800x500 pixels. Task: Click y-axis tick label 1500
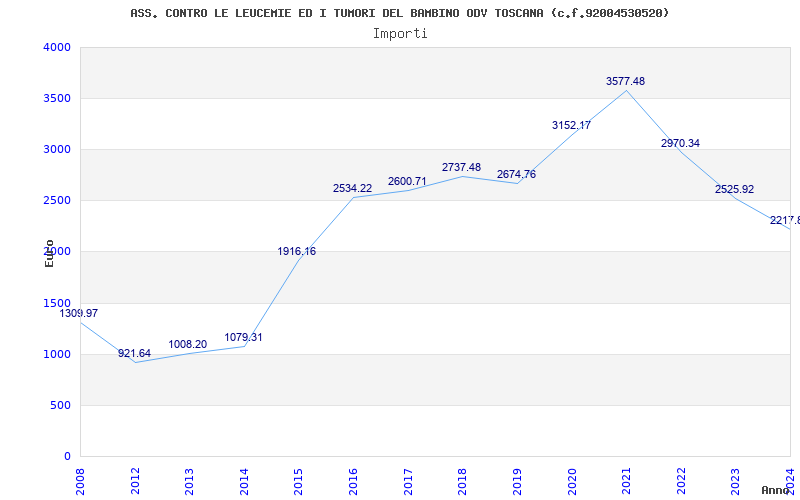(57, 304)
